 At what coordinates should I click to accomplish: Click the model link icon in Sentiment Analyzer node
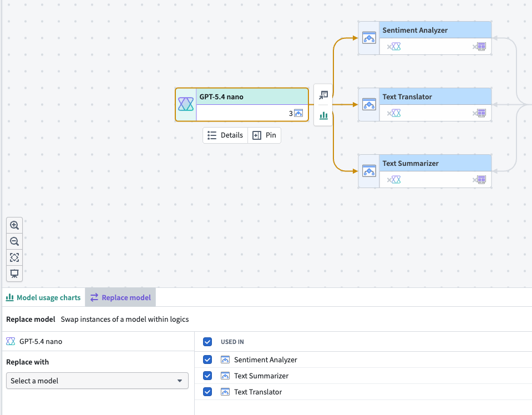[394, 47]
